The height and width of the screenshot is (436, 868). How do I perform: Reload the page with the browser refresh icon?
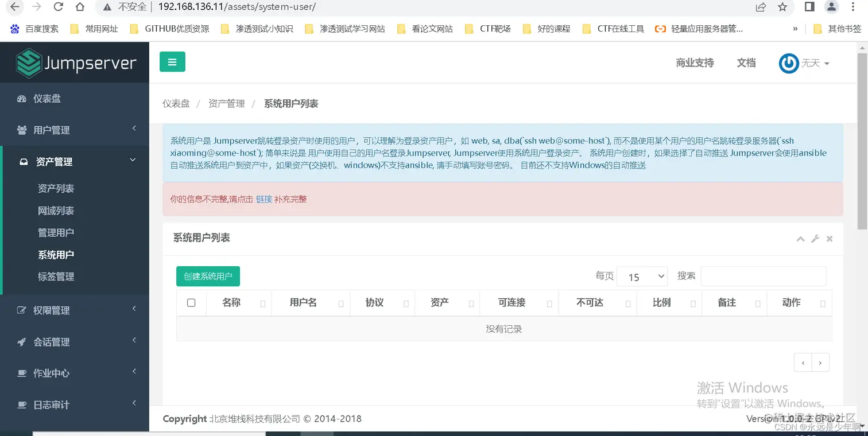(59, 7)
